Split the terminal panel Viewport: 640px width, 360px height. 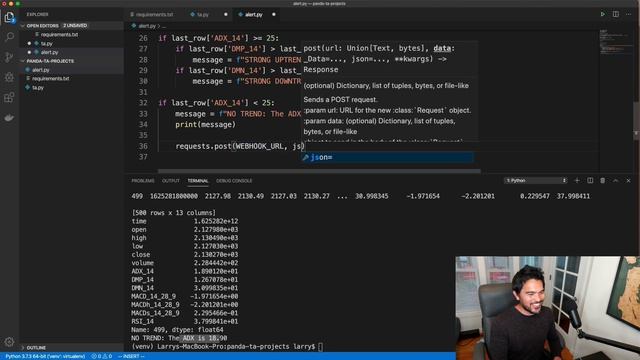tap(590, 180)
